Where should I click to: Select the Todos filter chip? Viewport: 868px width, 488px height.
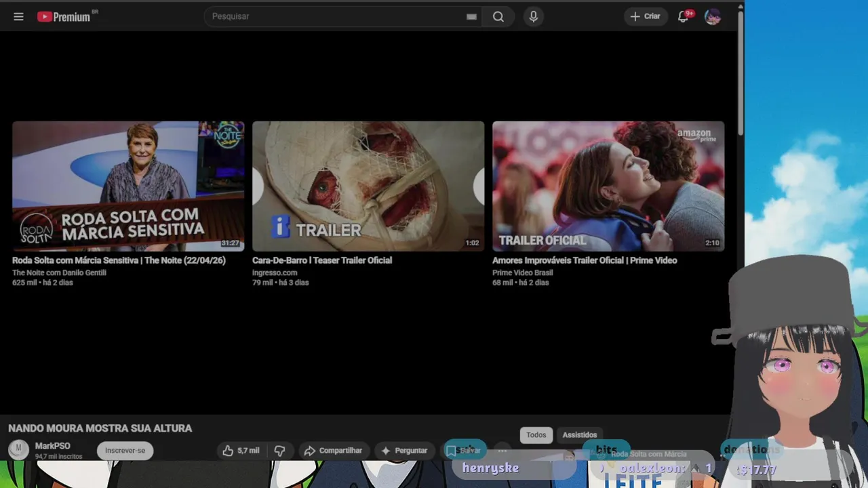[536, 435]
